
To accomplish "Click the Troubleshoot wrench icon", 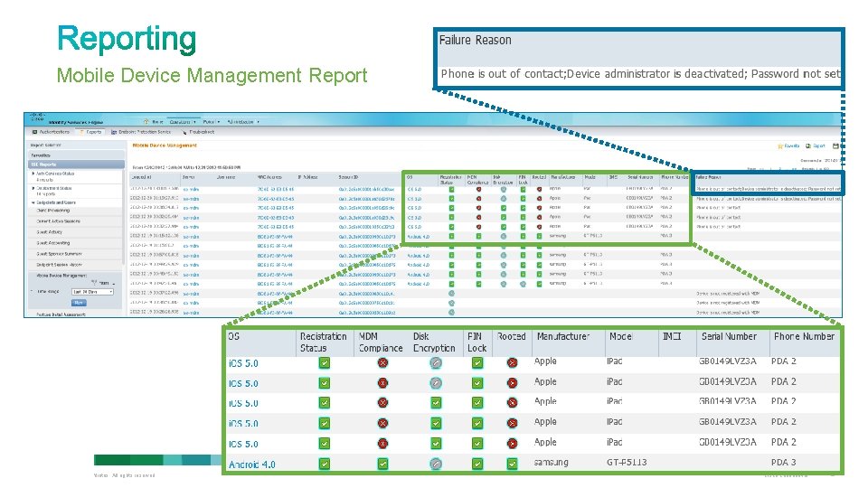I will coord(184,132).
